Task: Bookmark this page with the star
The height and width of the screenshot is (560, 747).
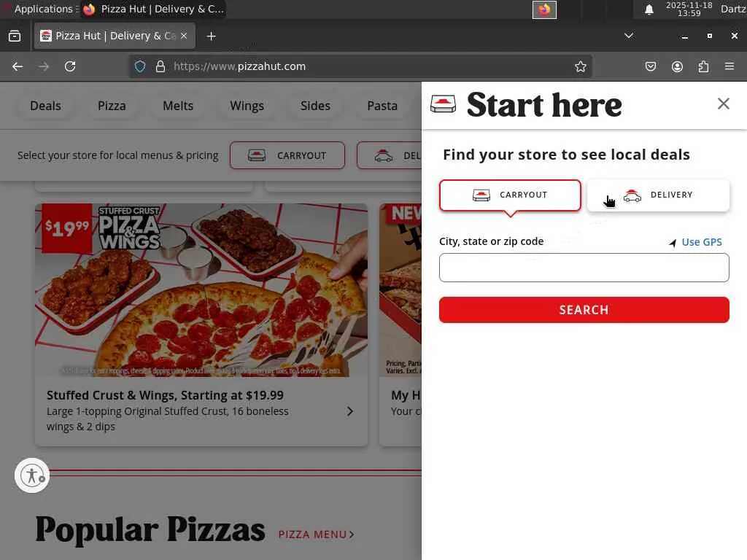Action: point(580,66)
